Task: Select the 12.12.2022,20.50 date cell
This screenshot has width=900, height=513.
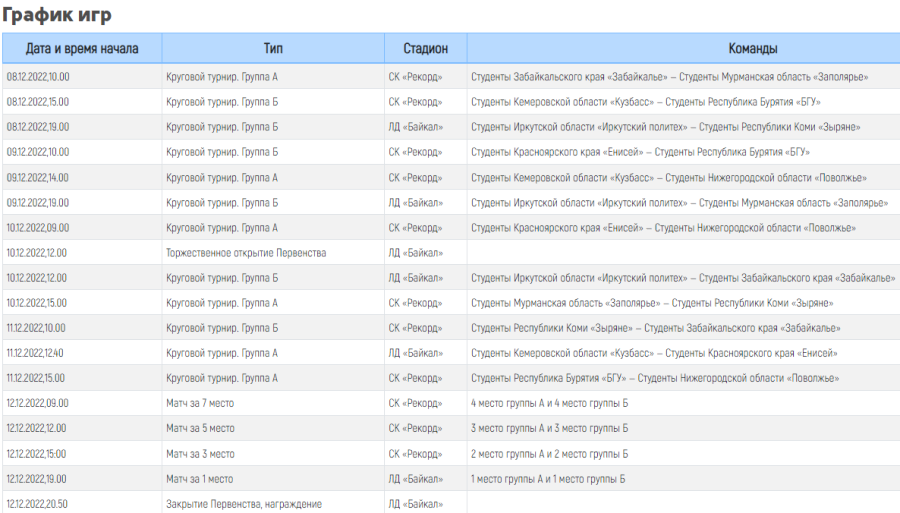Action: click(x=38, y=504)
